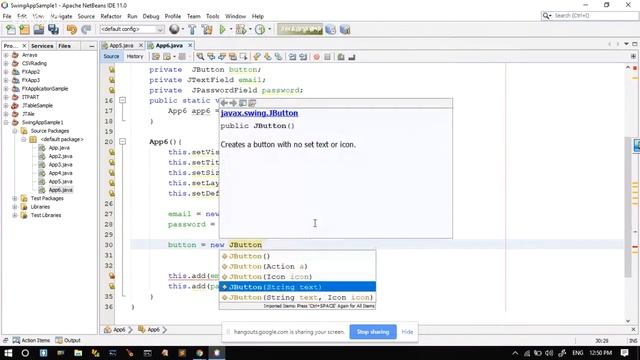
Task: Click the Comment icon in editor toolbar
Action: tap(341, 57)
